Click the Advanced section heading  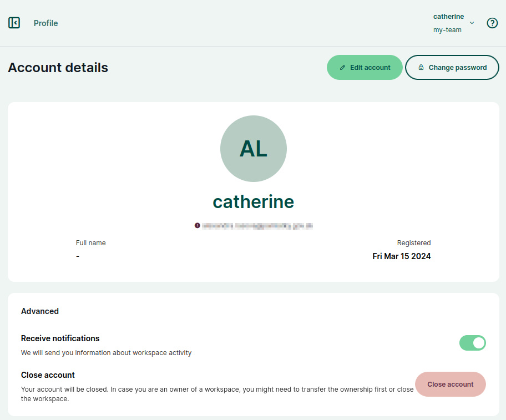click(40, 311)
